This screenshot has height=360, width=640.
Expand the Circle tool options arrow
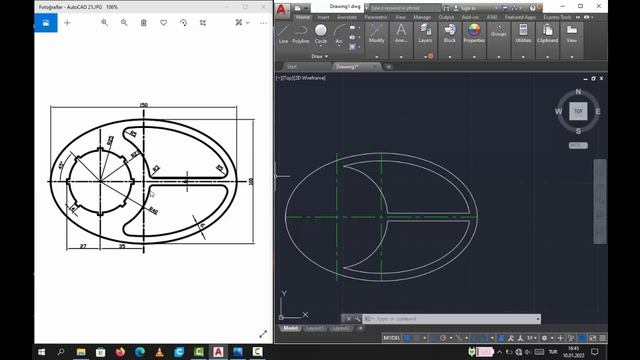pyautogui.click(x=321, y=46)
